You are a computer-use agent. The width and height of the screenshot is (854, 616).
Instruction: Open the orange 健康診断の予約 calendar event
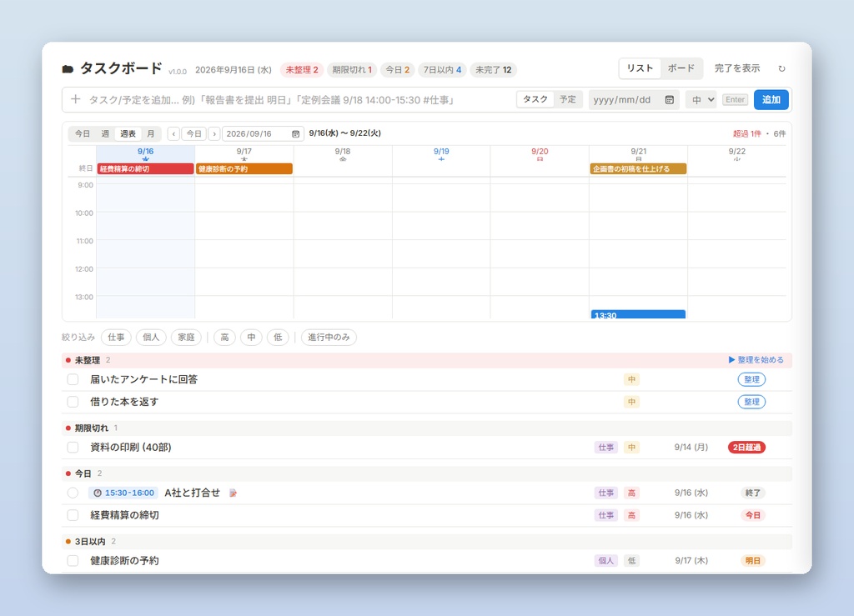pyautogui.click(x=244, y=168)
